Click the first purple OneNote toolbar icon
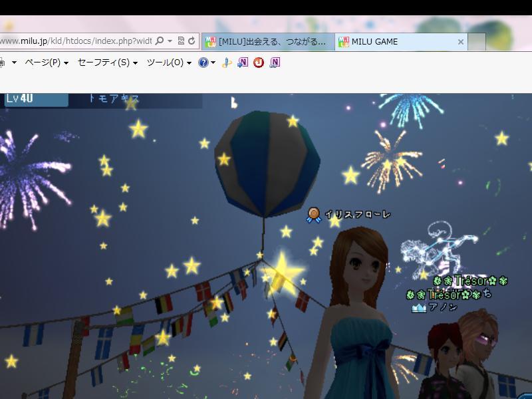 (243, 63)
